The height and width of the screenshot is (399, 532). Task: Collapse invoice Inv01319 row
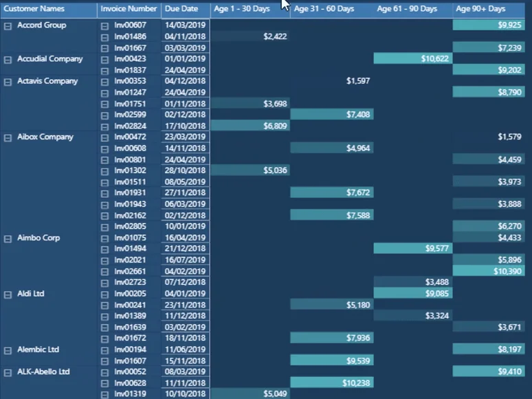coord(105,395)
